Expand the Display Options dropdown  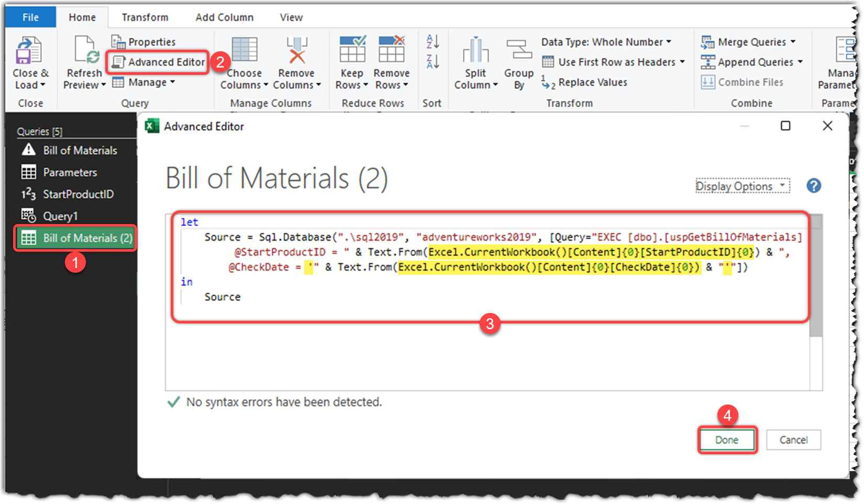click(x=742, y=186)
